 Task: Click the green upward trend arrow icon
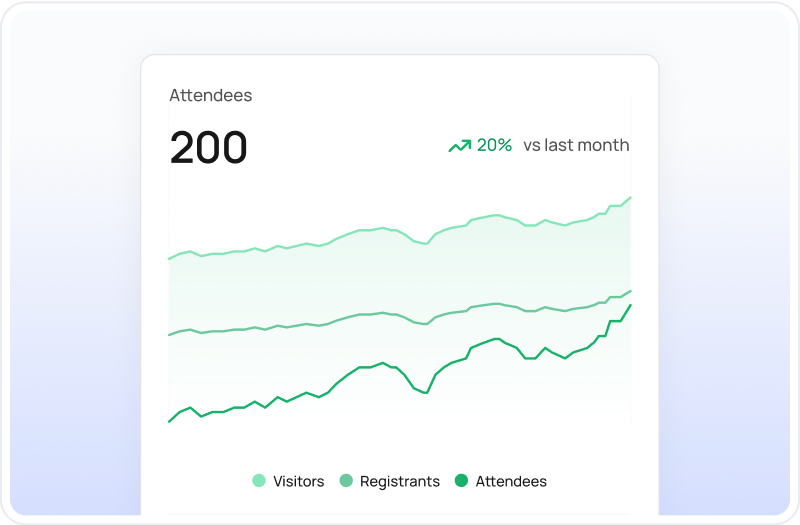click(460, 146)
